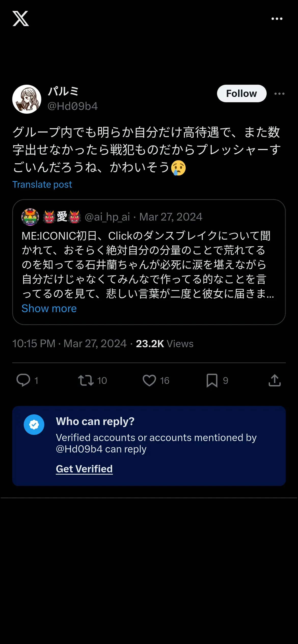Screen dimensions: 298x644
Task: Click the @Hd09b4 handle
Action: click(x=73, y=106)
